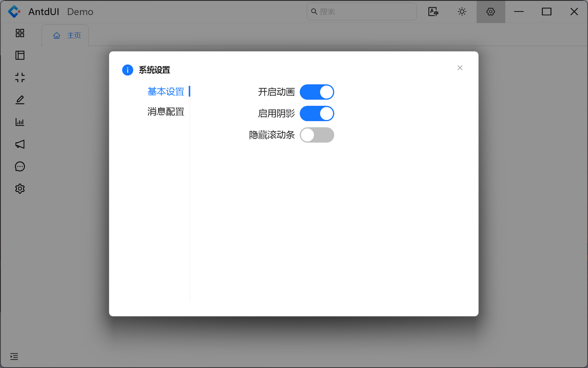The height and width of the screenshot is (368, 588).
Task: Turn off the 启用阴影 switch
Action: [317, 113]
